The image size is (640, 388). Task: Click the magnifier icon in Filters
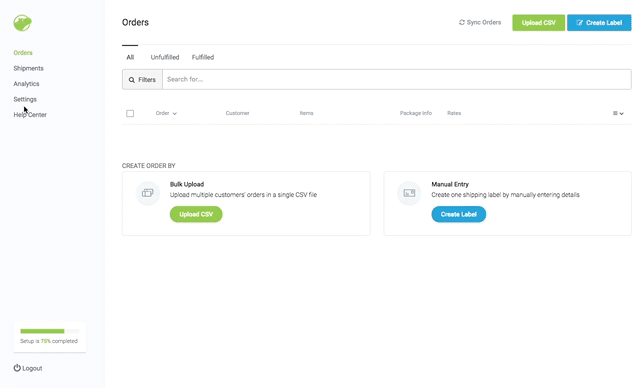[132, 80]
